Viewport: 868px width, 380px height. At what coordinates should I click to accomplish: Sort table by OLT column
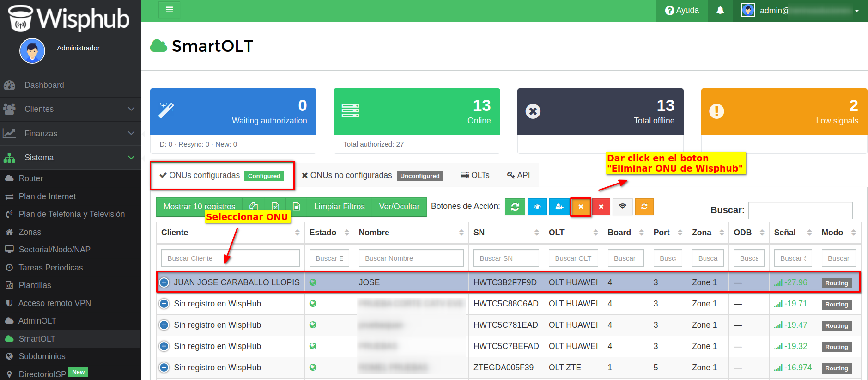(573, 233)
